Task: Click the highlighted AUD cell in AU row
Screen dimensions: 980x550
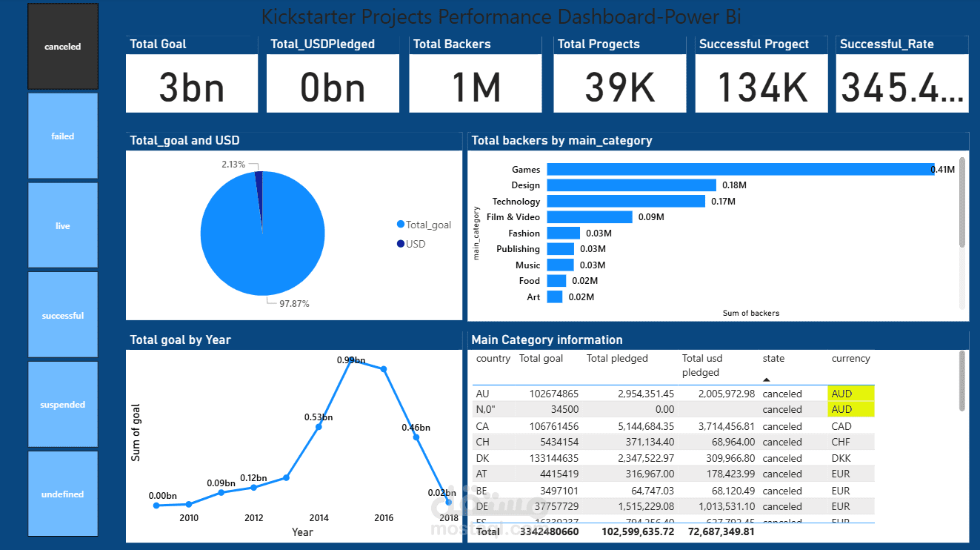Action: point(851,394)
